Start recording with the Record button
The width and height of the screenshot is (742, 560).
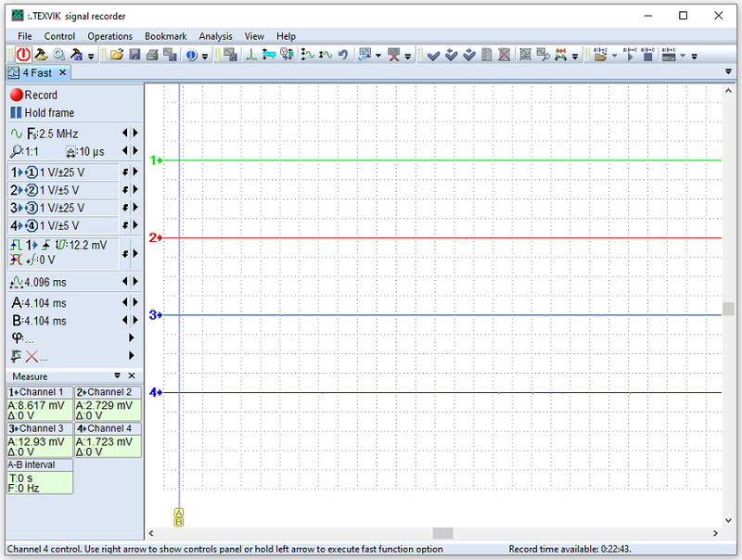coord(33,95)
